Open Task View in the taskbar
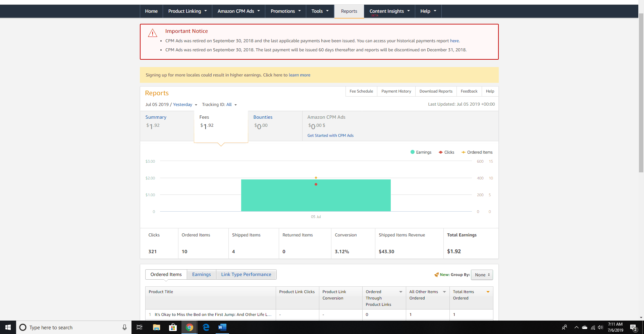The height and width of the screenshot is (334, 644). pos(140,327)
